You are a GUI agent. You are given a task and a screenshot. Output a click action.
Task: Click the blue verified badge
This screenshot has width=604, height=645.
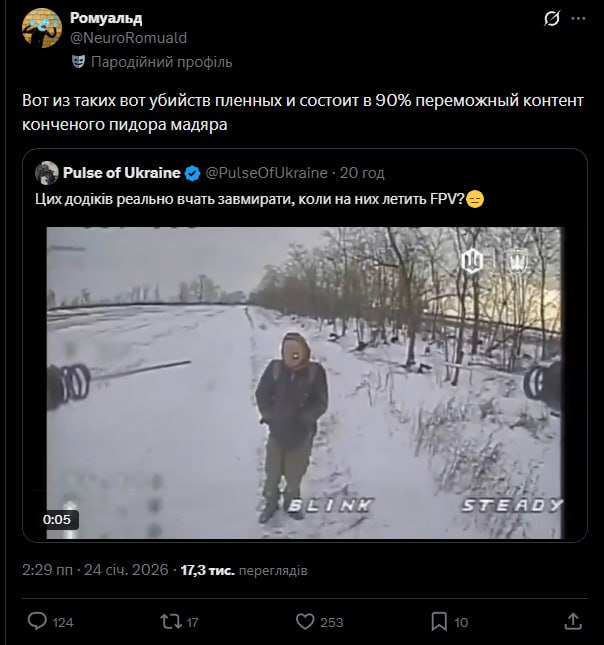pos(192,173)
